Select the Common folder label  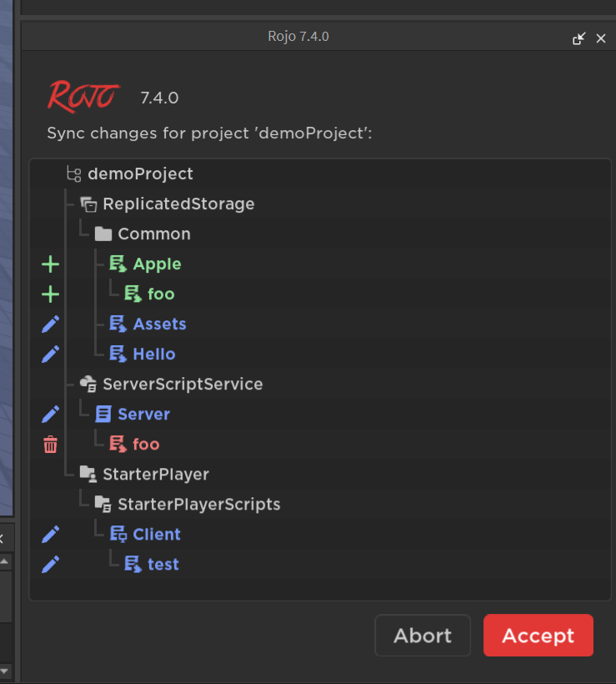pos(154,234)
